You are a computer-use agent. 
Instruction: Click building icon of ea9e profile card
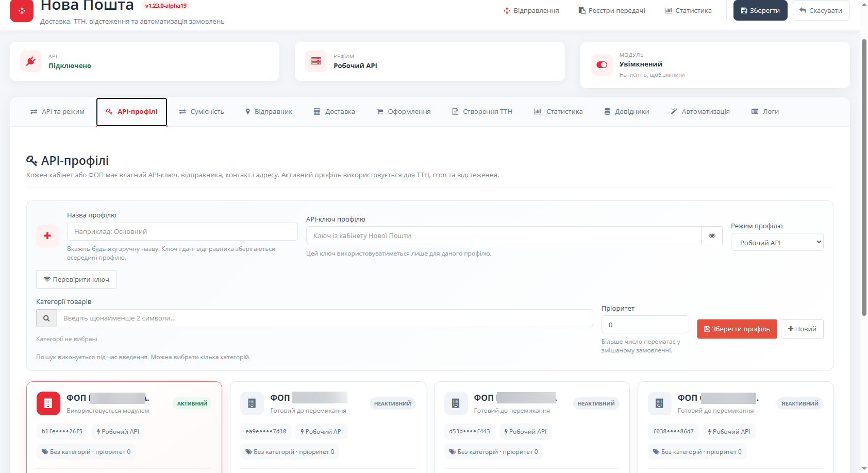[x=252, y=403]
